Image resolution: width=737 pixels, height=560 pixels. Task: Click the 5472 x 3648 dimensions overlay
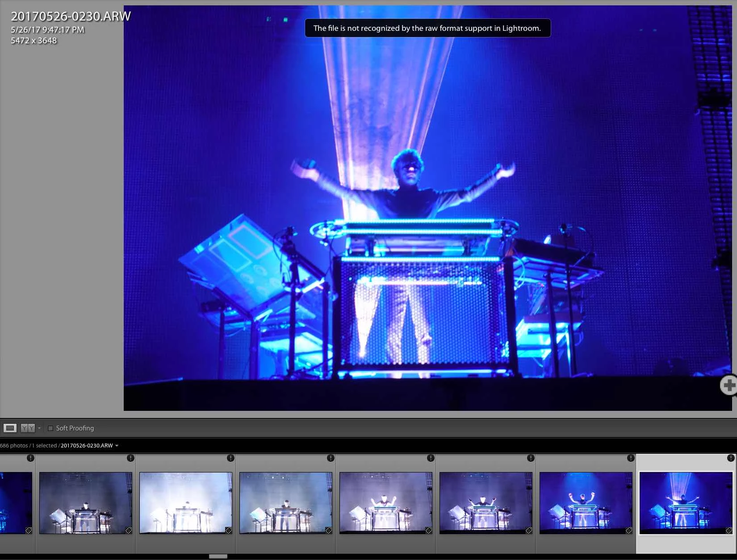pos(34,41)
